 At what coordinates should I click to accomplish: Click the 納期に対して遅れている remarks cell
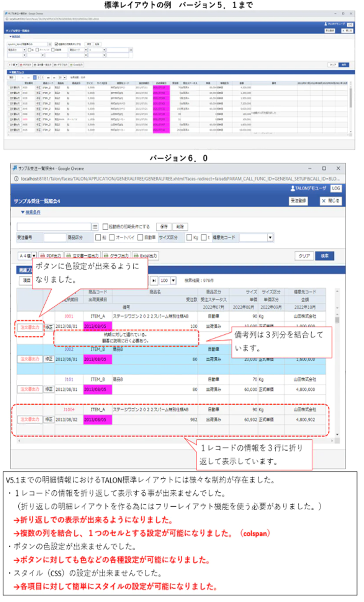tap(126, 338)
